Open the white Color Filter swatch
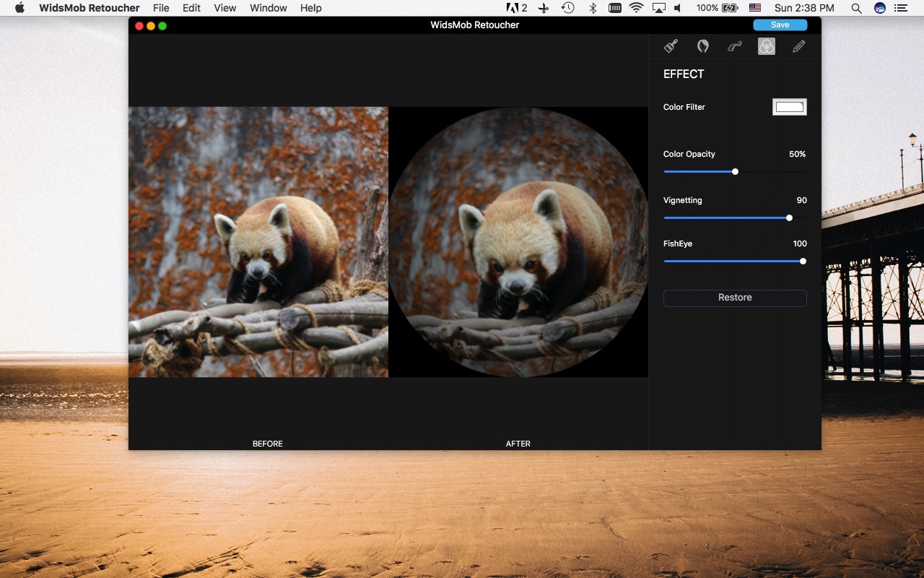The height and width of the screenshot is (578, 924). tap(789, 106)
